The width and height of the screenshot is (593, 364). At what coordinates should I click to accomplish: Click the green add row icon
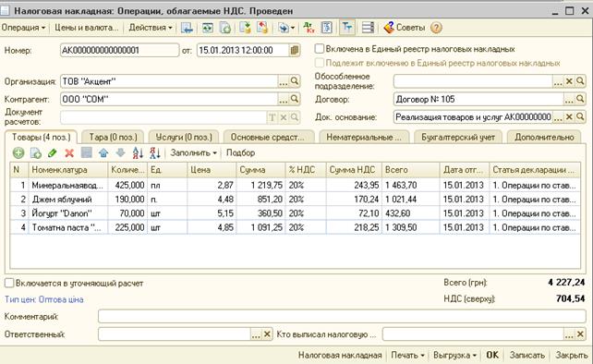(18, 152)
